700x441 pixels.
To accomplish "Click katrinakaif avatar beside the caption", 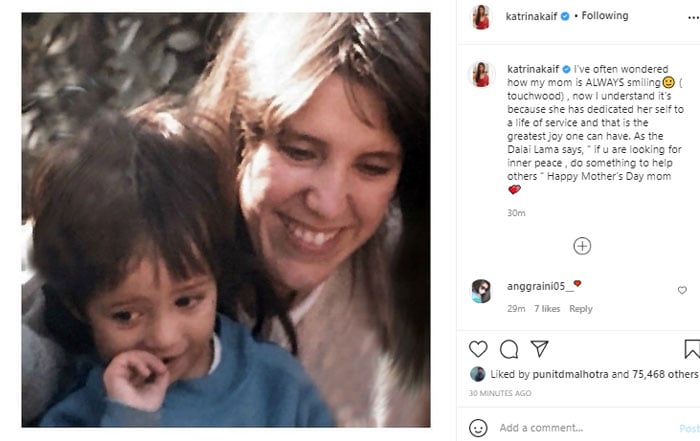I will [482, 74].
